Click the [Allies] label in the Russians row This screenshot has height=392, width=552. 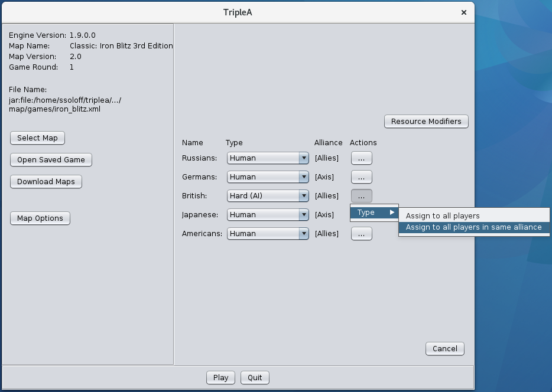(327, 158)
